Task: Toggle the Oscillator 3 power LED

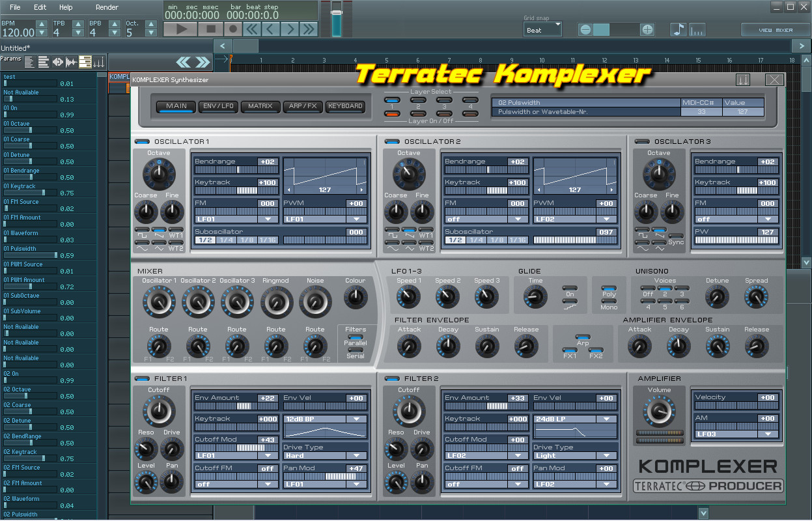Action: (641, 141)
